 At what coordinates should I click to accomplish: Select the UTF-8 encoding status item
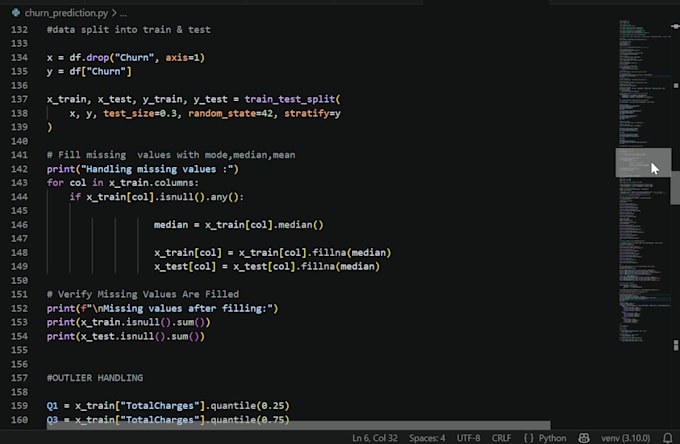coord(468,438)
